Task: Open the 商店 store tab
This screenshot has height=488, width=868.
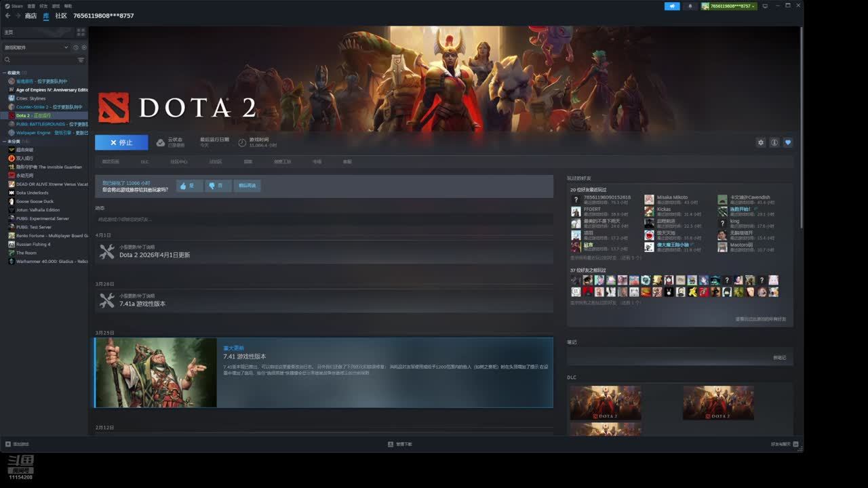Action: [x=31, y=16]
